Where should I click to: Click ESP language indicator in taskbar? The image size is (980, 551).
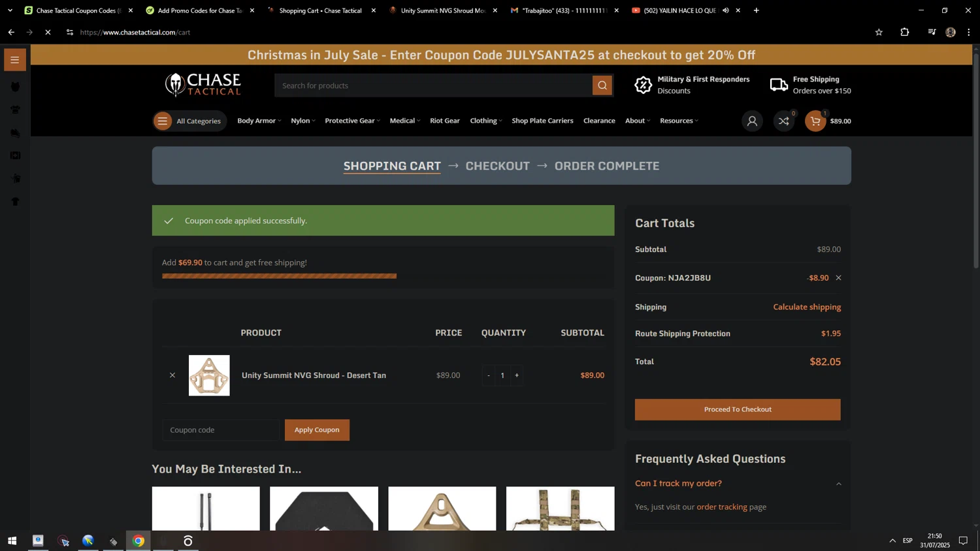(x=907, y=541)
